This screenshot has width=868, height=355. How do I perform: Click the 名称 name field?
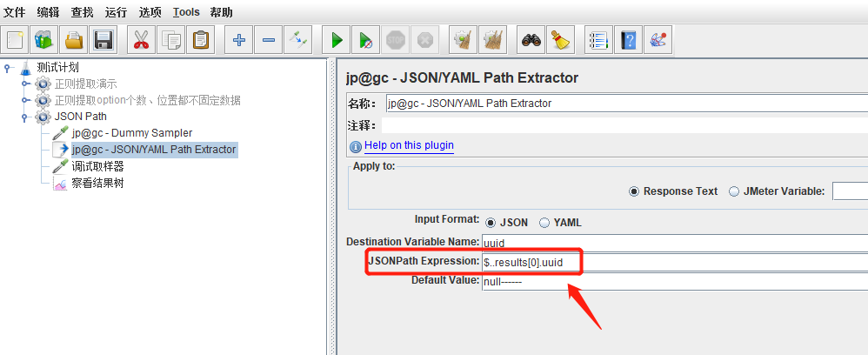626,104
